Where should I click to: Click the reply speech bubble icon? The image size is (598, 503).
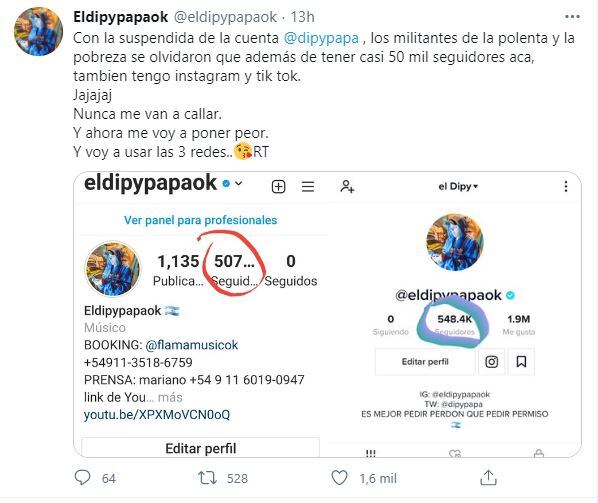(x=82, y=477)
